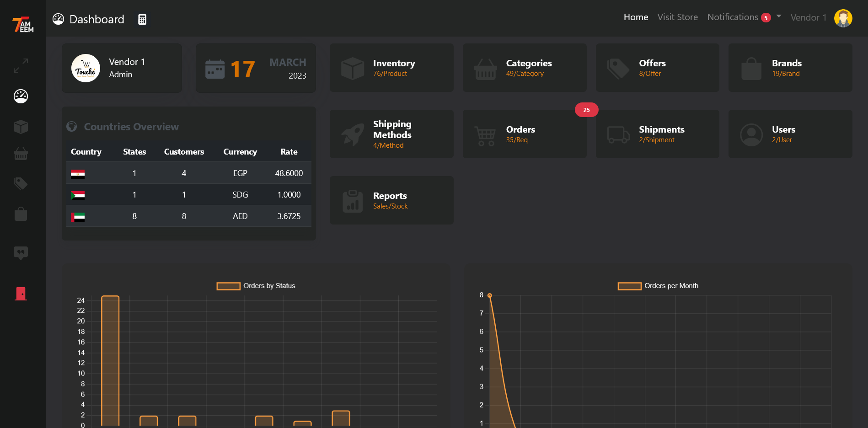Click the profile avatar in the top bar
The height and width of the screenshot is (428, 868).
843,18
